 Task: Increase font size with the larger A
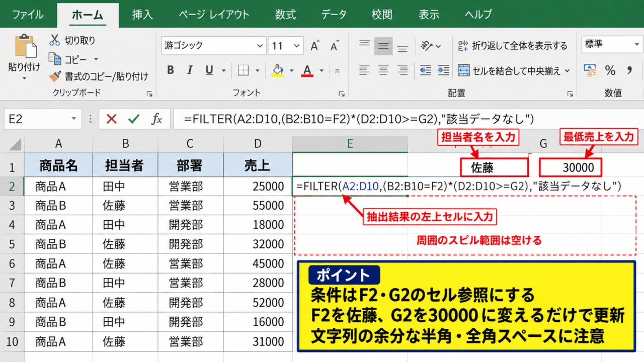point(315,46)
